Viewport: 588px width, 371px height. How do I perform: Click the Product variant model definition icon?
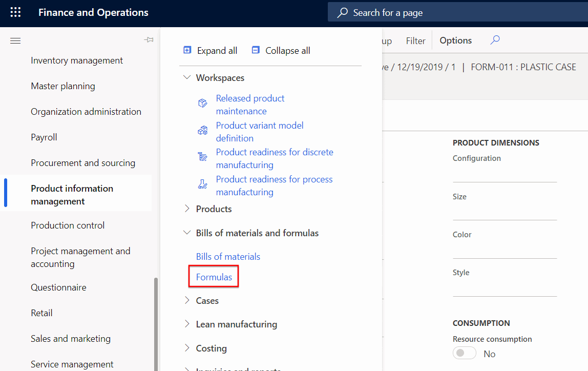(x=202, y=130)
